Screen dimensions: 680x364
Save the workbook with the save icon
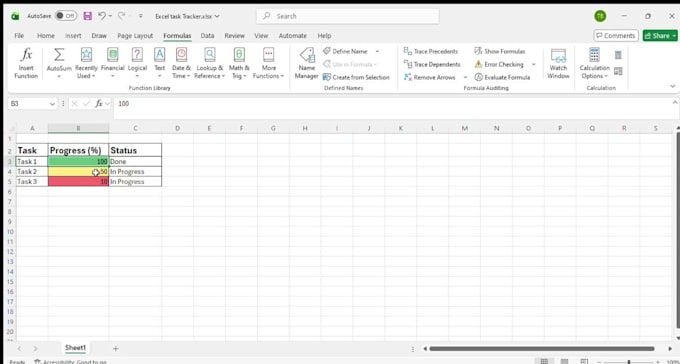(x=88, y=16)
